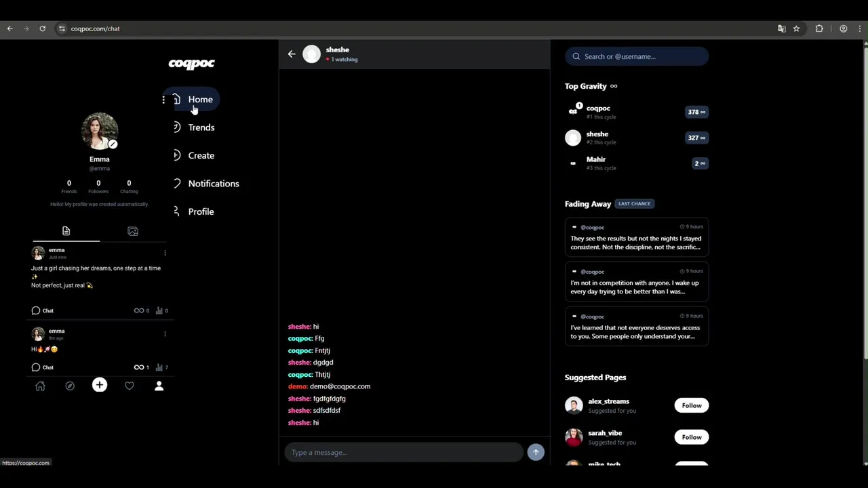Reload the page in the browser
Screen dimensions: 868x488
[42, 28]
